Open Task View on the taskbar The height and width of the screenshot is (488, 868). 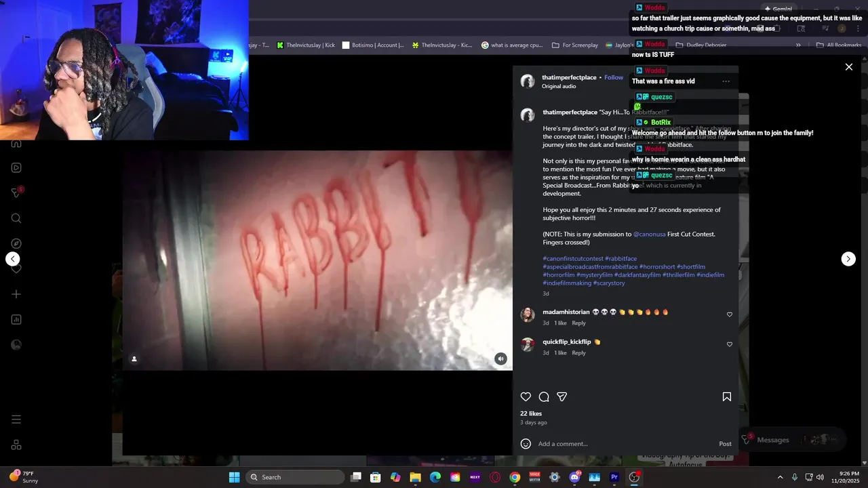356,477
